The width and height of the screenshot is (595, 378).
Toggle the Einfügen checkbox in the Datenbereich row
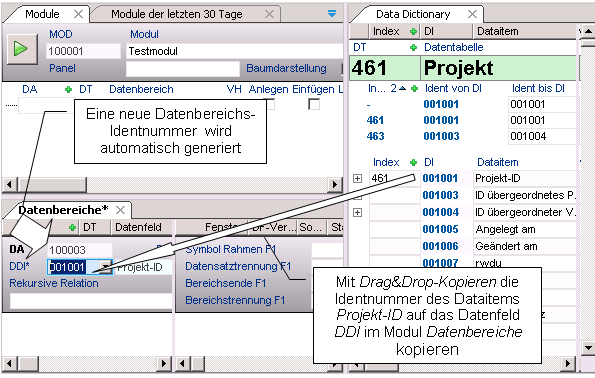pos(314,104)
